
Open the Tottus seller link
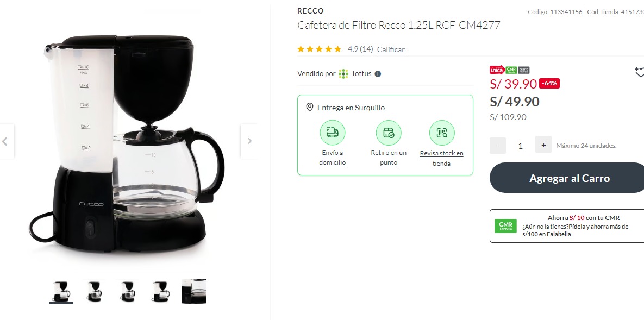[361, 74]
